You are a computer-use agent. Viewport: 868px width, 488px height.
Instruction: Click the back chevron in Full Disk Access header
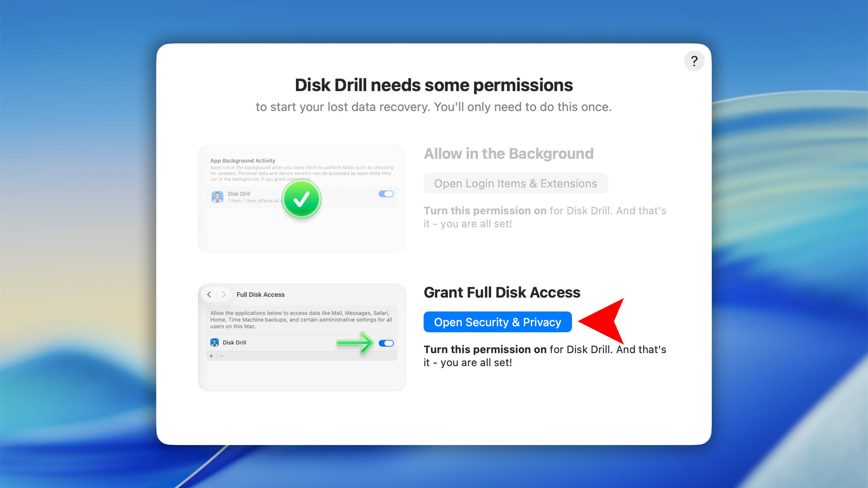[210, 294]
